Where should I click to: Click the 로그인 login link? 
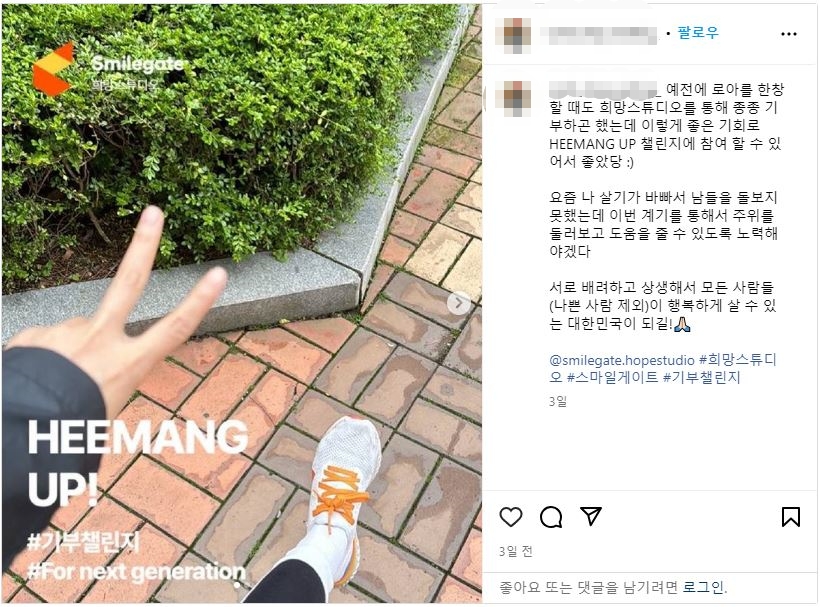703,587
